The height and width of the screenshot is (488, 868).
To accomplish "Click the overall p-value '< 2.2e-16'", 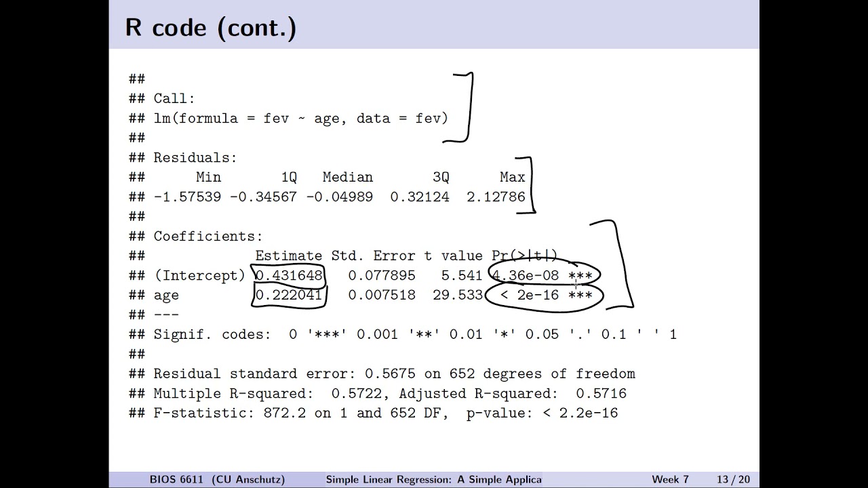I will tap(580, 413).
